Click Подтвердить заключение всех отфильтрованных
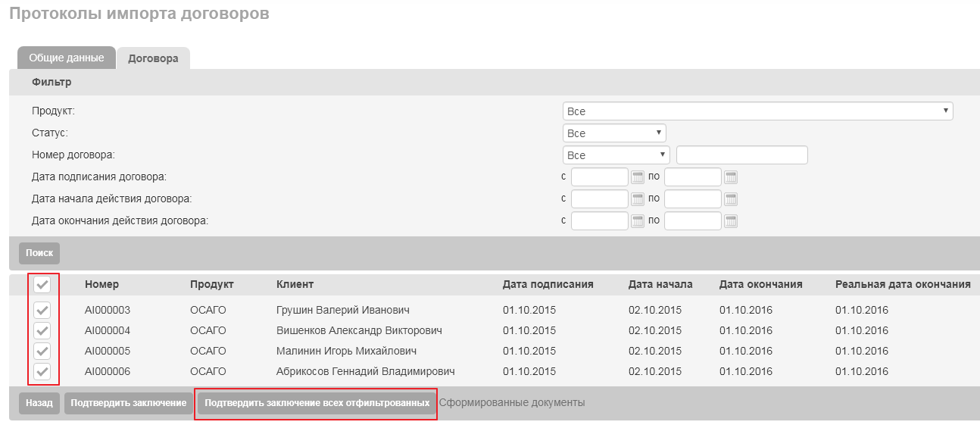The width and height of the screenshot is (980, 425). (317, 403)
